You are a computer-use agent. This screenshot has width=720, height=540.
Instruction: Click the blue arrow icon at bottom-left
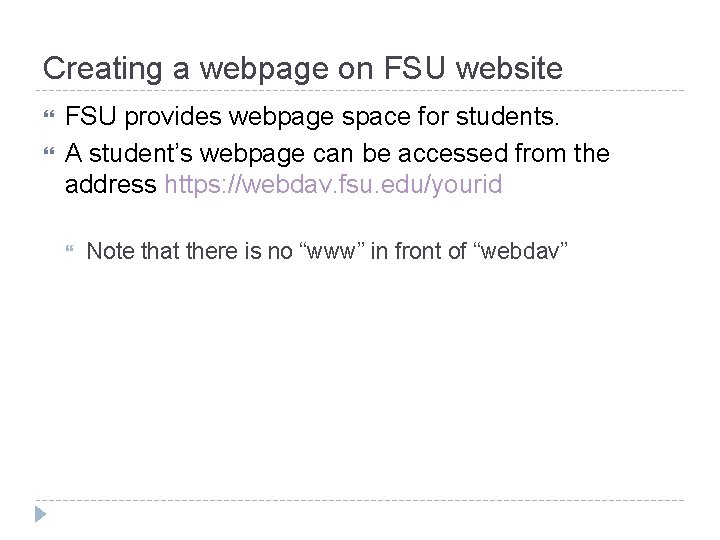[x=39, y=516]
